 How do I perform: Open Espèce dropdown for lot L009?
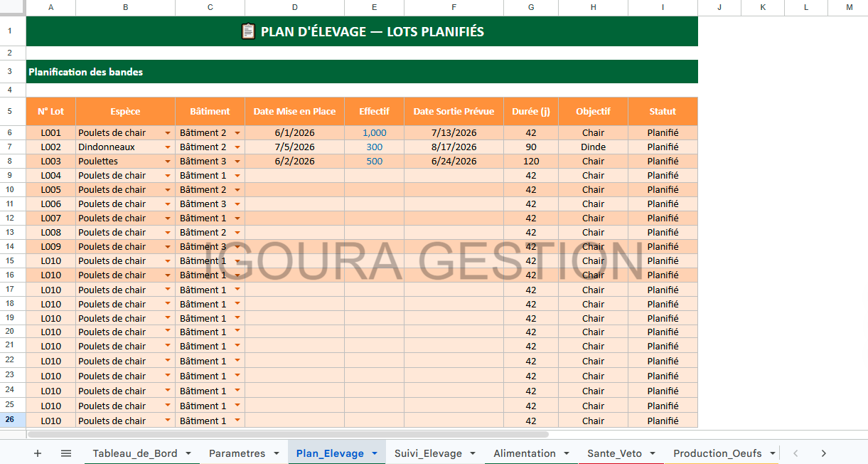point(168,247)
